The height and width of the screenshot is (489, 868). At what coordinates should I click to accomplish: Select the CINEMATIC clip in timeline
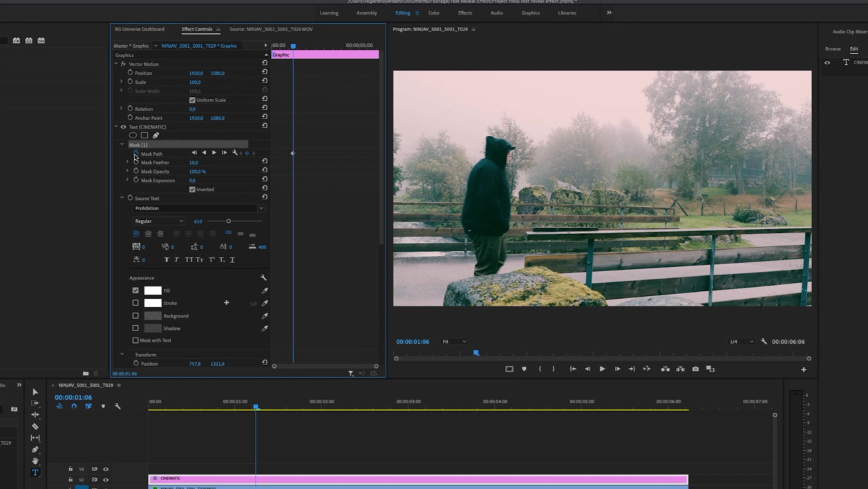click(x=418, y=478)
